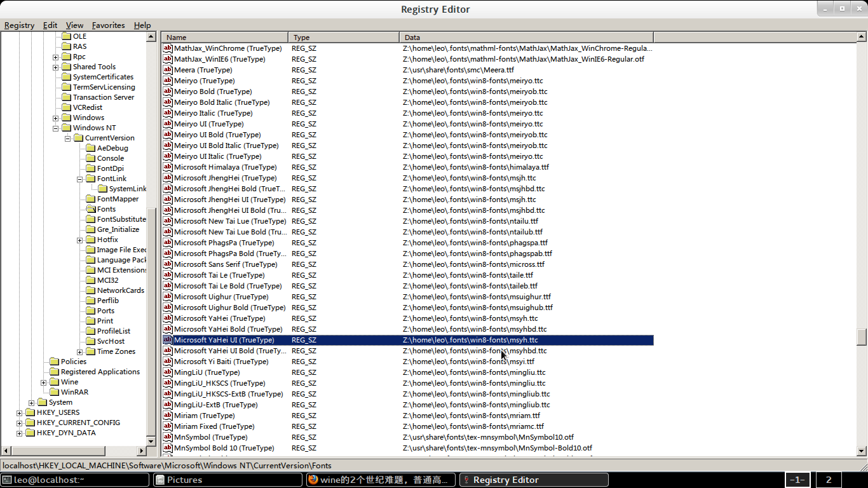The height and width of the screenshot is (488, 868).
Task: Open the Registry menu
Action: (19, 25)
